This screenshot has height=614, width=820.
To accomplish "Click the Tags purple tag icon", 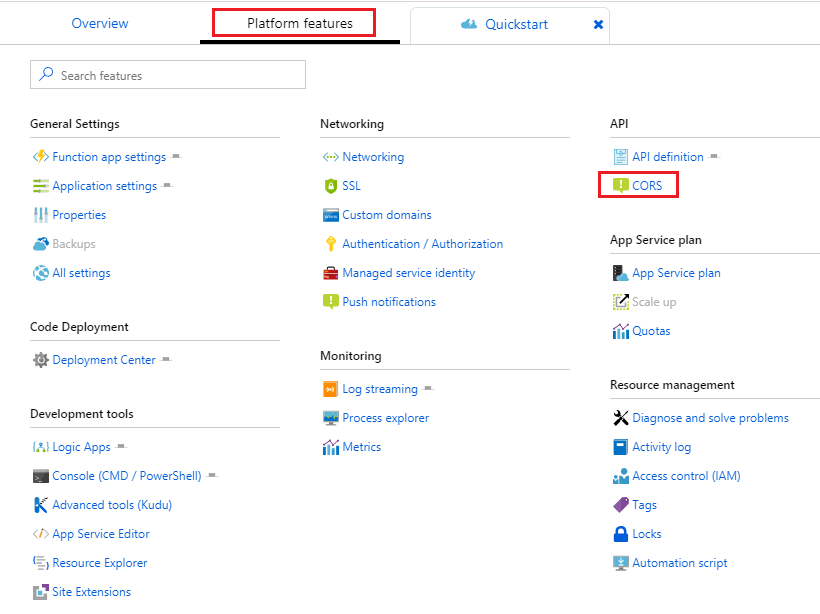I will click(620, 505).
